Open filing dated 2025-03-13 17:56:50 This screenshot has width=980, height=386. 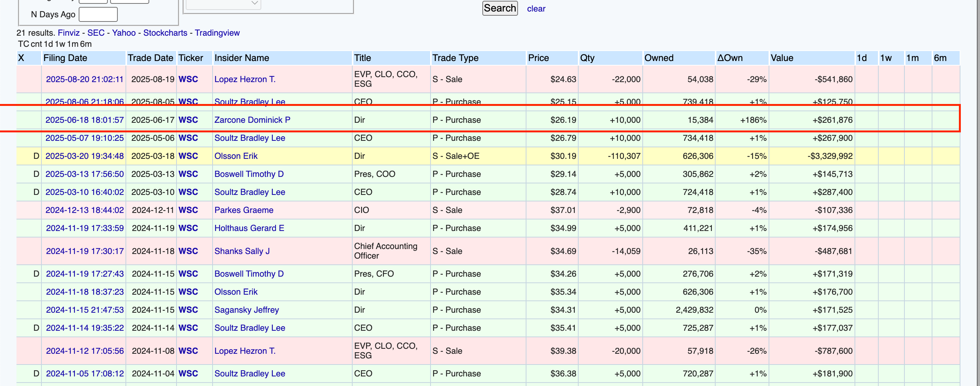tap(85, 174)
